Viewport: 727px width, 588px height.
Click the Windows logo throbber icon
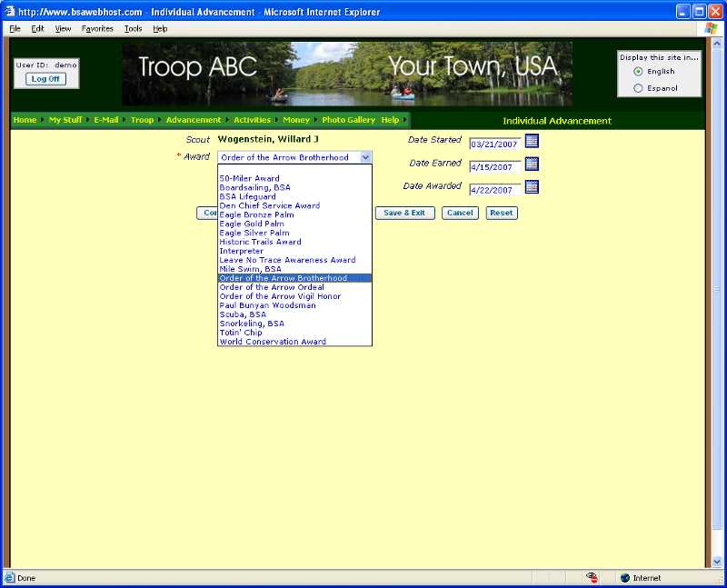coord(711,28)
